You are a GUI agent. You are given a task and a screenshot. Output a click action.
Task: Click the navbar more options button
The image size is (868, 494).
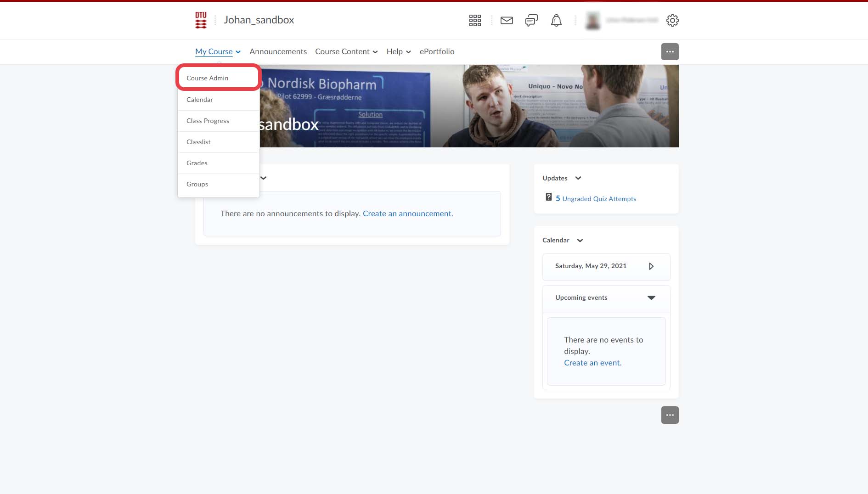(670, 51)
